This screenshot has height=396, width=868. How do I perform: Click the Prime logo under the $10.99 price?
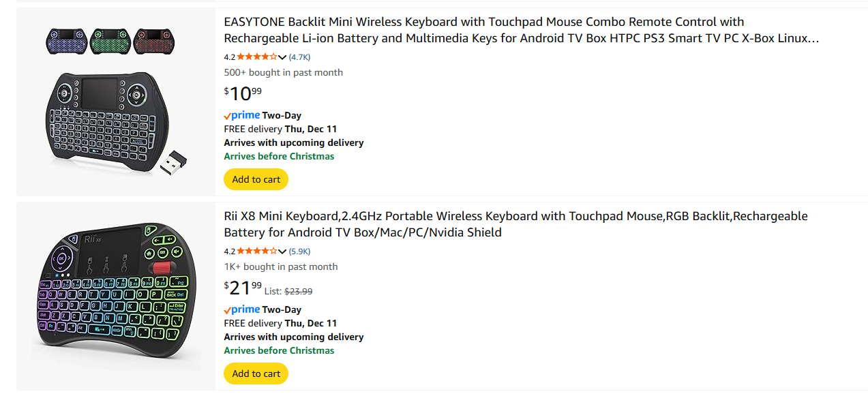click(x=241, y=115)
